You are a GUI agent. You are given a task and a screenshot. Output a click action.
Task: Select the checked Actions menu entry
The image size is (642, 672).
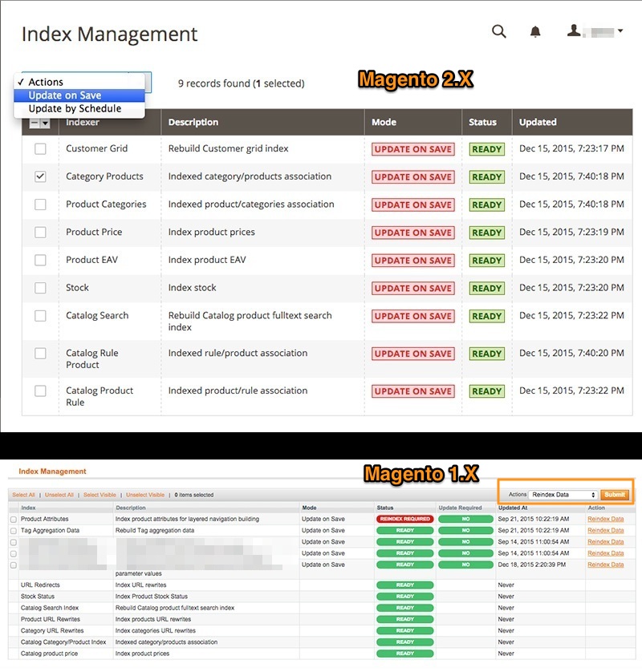click(x=79, y=82)
